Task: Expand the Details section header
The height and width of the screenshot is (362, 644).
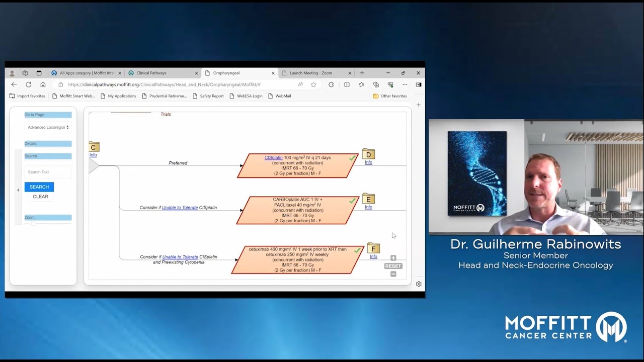Action: (48, 144)
